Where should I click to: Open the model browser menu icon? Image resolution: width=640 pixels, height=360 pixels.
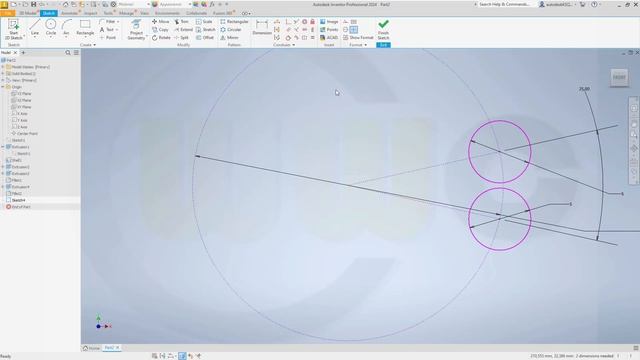76,53
